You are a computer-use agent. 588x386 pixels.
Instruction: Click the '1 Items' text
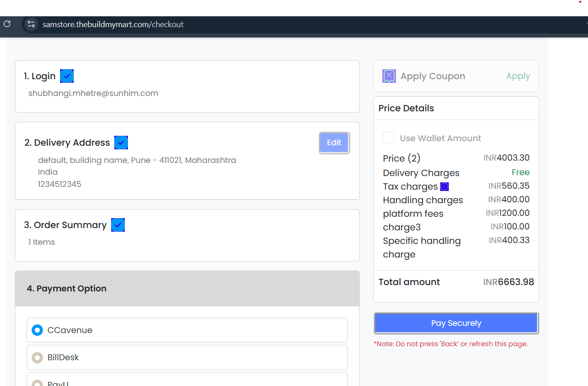tap(42, 242)
